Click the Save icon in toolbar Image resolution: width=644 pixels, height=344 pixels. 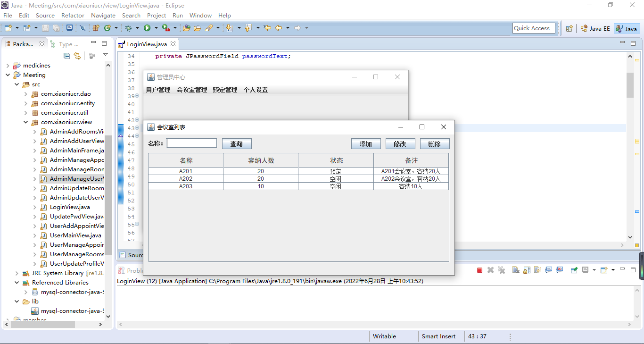point(45,28)
